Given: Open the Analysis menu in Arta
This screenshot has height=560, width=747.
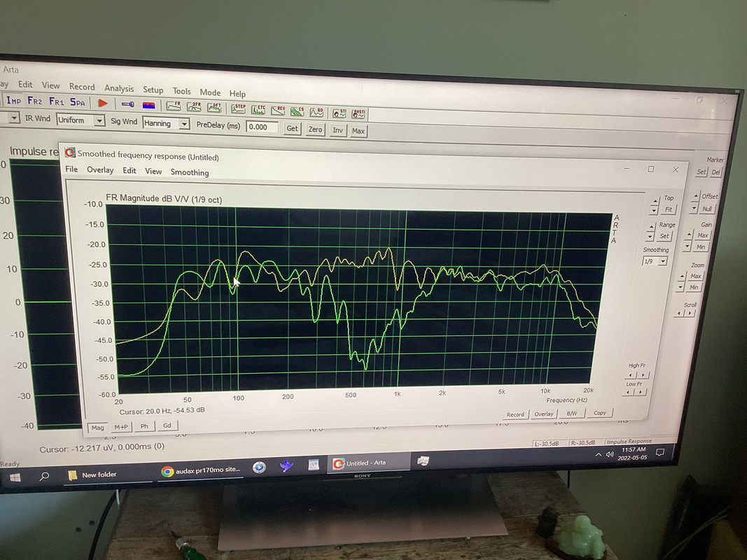Looking at the screenshot, I should coord(119,88).
